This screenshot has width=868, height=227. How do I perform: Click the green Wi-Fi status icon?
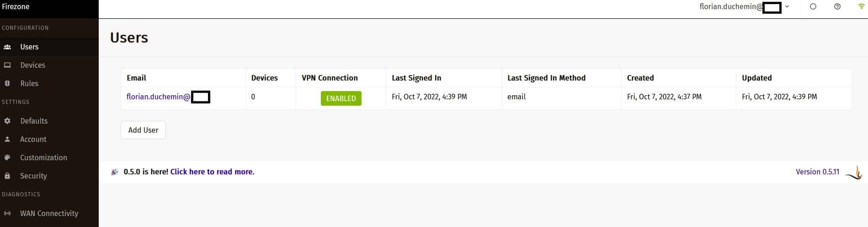[861, 7]
